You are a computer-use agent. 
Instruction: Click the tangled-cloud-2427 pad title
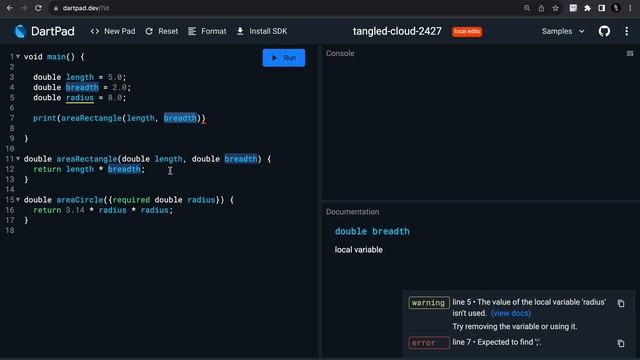[x=397, y=31]
